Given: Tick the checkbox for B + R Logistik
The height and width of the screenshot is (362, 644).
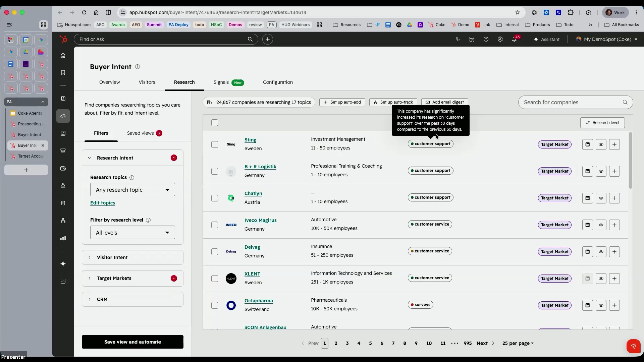Looking at the screenshot, I should click(215, 171).
